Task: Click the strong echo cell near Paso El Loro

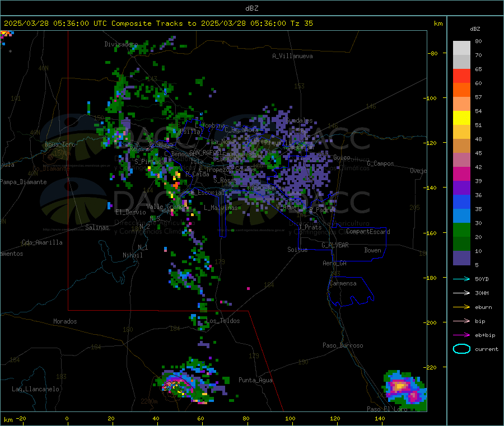Action: (405, 390)
